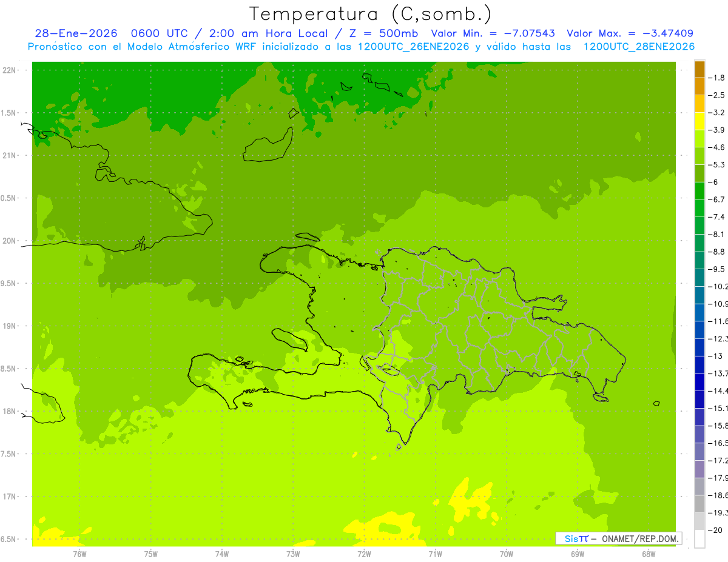Click the 76W longitude axis label

click(x=79, y=554)
